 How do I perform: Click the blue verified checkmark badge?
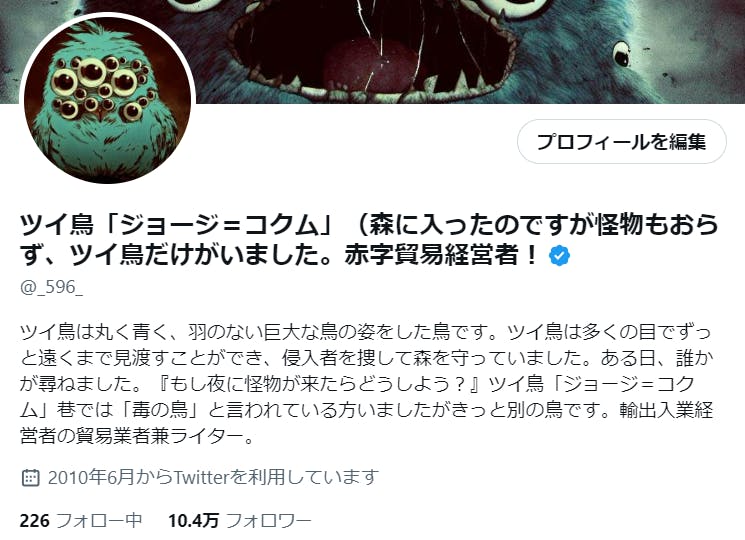559,256
